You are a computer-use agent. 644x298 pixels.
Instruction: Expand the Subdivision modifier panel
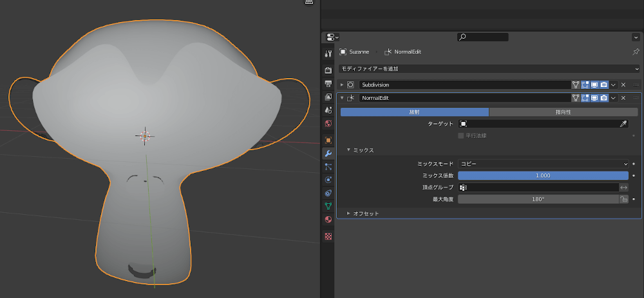tap(342, 84)
